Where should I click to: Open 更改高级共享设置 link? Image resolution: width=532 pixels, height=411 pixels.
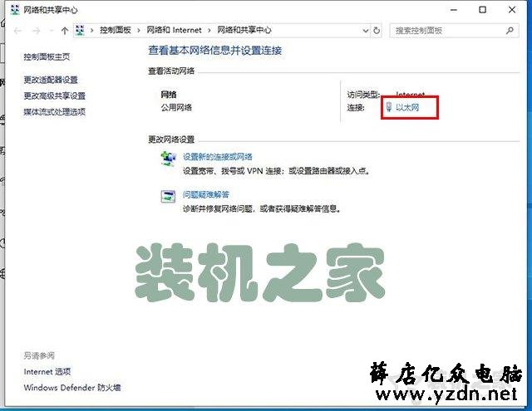click(54, 95)
